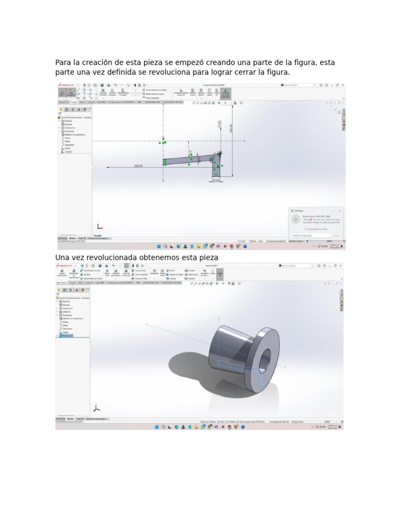Image resolution: width=399 pixels, height=532 pixels.
Task: Expand Revolución1 node in feature tree
Action: point(57,335)
